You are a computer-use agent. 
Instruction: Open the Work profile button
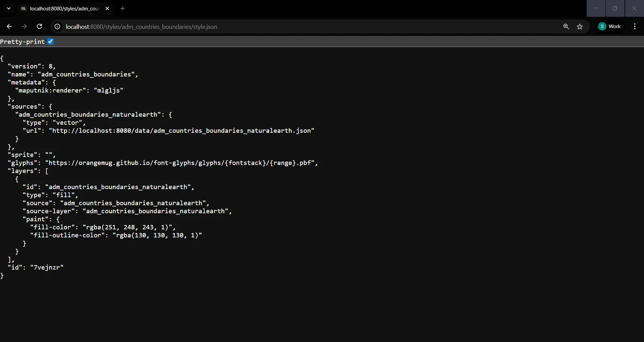point(610,27)
